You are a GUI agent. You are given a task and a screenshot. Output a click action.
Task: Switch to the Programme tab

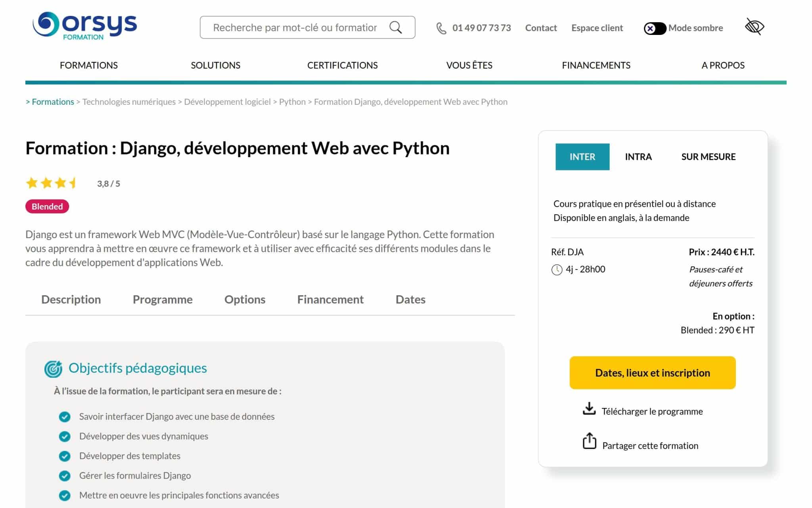point(163,299)
